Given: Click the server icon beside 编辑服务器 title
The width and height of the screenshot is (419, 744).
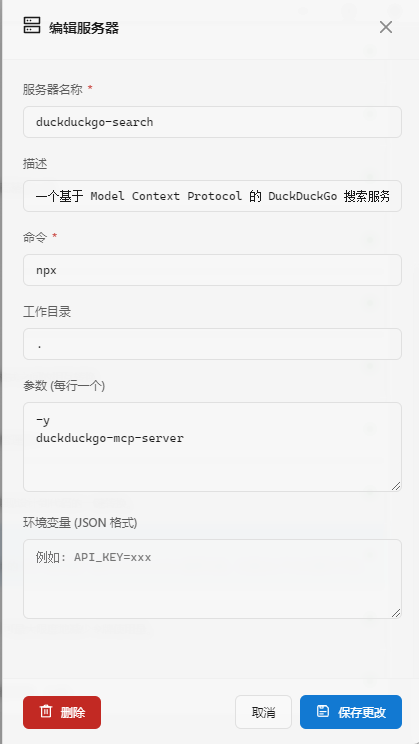Looking at the screenshot, I should (x=32, y=25).
